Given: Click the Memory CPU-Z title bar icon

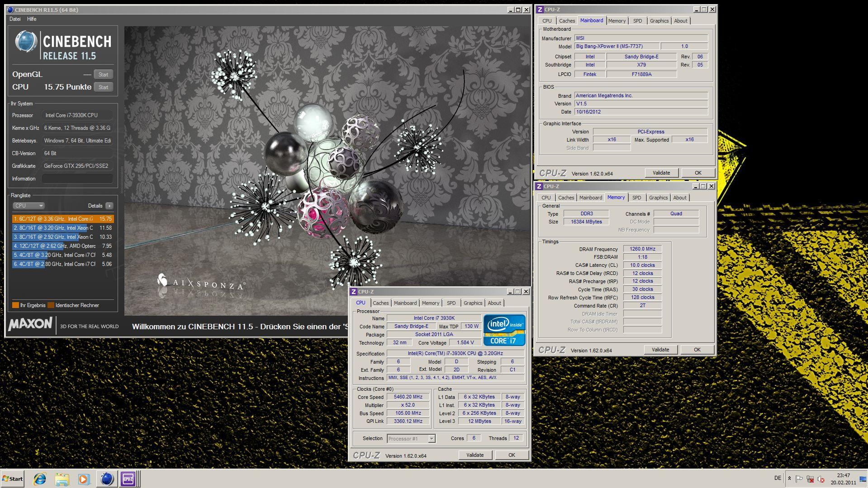Looking at the screenshot, I should point(539,186).
